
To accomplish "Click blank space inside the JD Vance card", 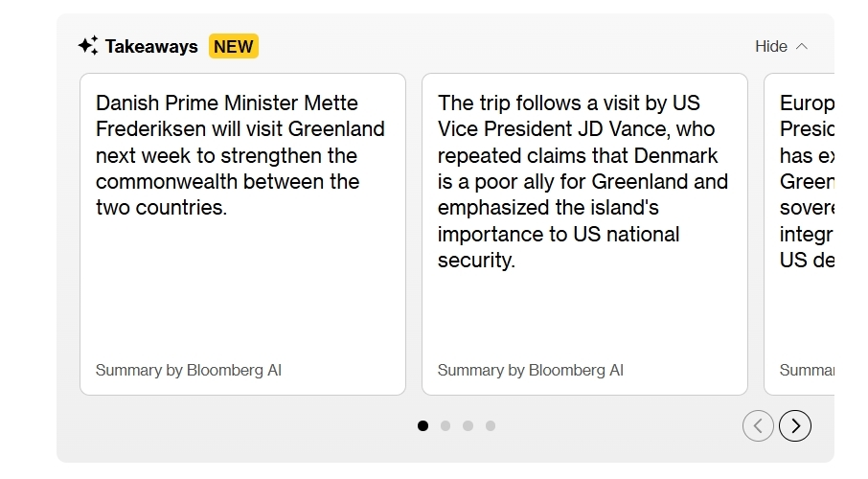I will pyautogui.click(x=584, y=316).
